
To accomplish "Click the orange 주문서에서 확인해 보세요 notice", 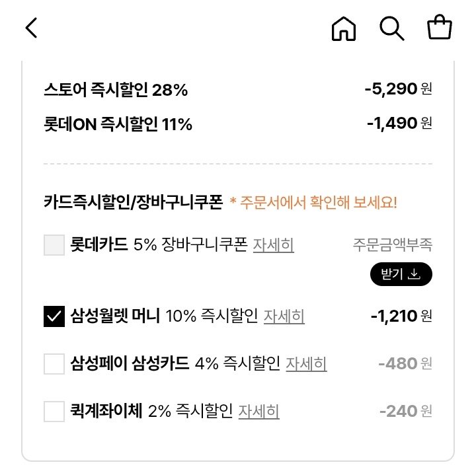I will (x=313, y=202).
